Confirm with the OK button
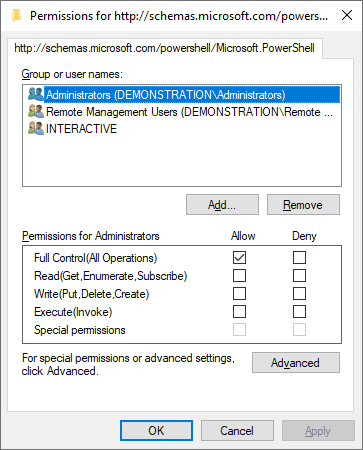Image resolution: width=363 pixels, height=450 pixels. pos(156,431)
